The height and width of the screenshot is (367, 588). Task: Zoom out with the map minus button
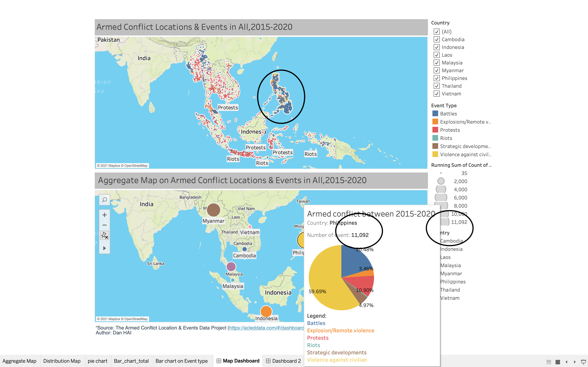[x=105, y=225]
